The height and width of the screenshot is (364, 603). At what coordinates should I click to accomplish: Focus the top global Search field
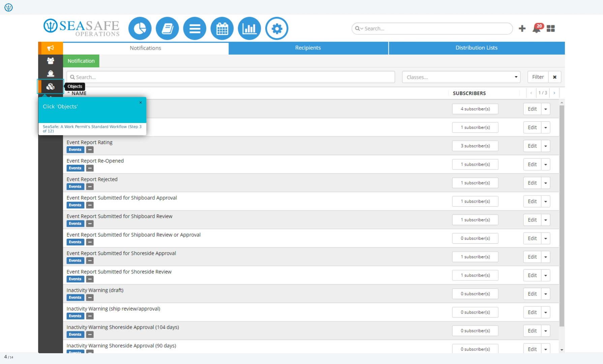tap(432, 29)
